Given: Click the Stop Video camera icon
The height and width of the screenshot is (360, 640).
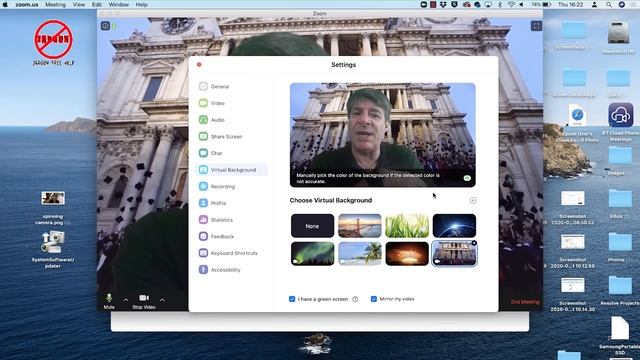Looking at the screenshot, I should 144,298.
